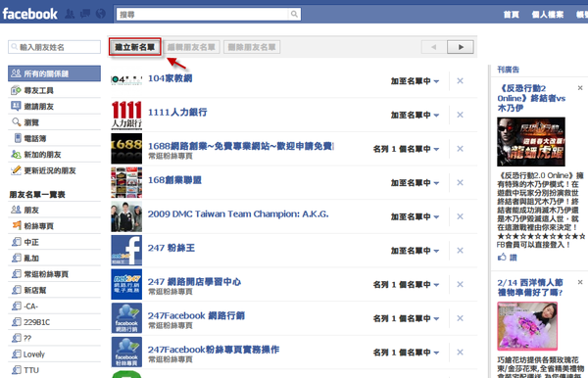Click 1111人力銀行 logo thumbnail
588x378 pixels.
(126, 115)
